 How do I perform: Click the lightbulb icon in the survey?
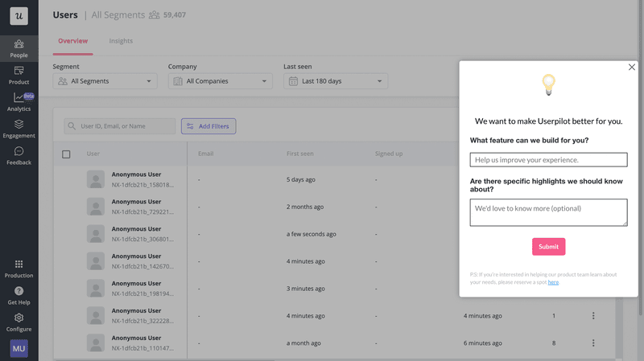point(549,84)
